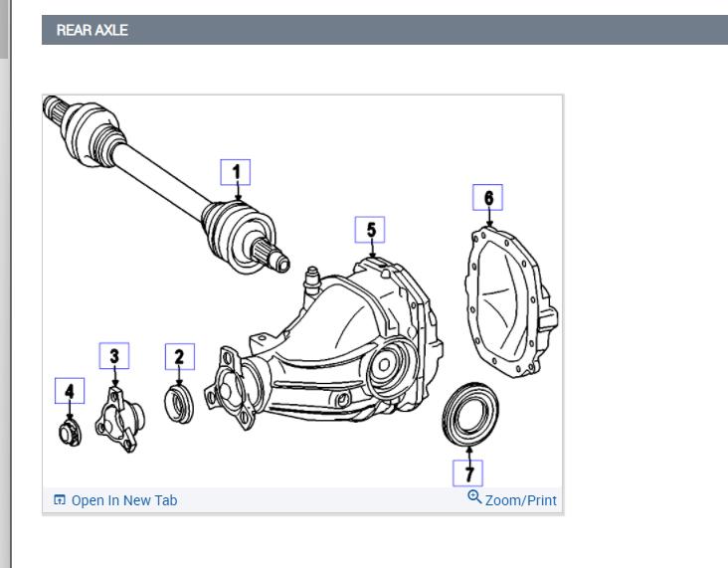The width and height of the screenshot is (728, 568).
Task: Click callout number 1 for axle shaft
Action: [x=236, y=172]
